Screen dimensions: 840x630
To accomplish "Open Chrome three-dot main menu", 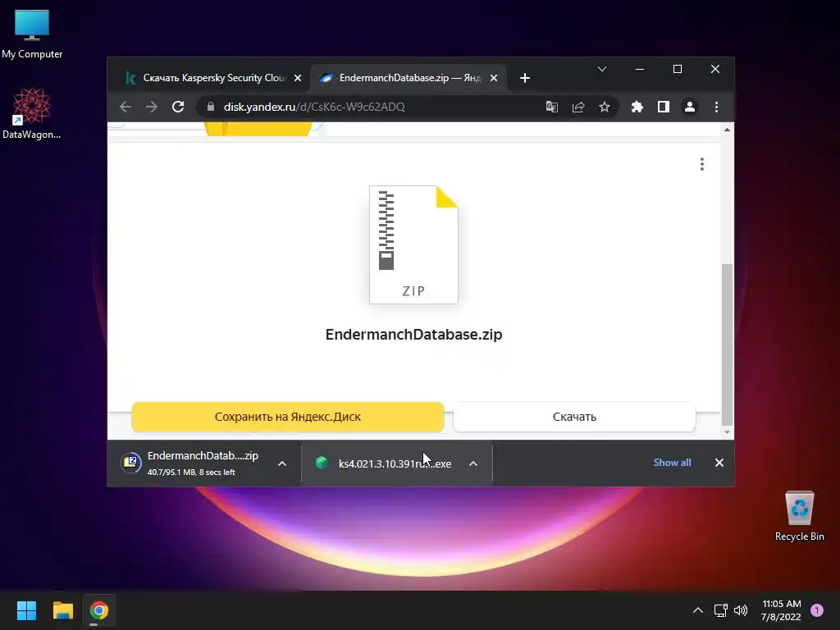I will [716, 107].
